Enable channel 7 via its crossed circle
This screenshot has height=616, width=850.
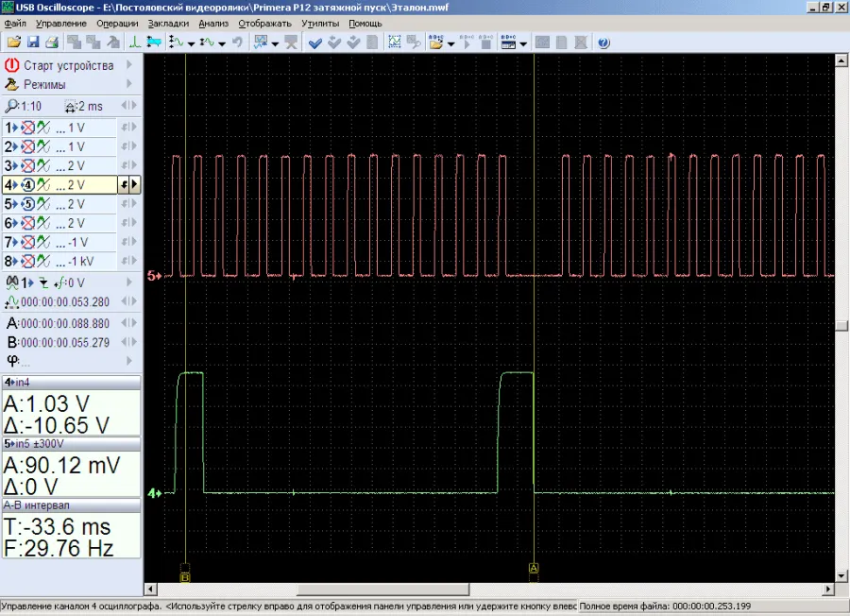pyautogui.click(x=27, y=242)
